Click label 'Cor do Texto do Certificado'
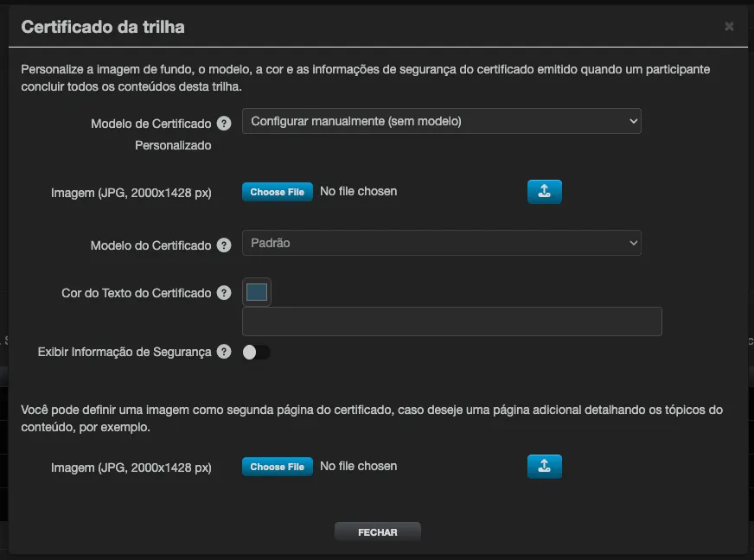This screenshot has width=754, height=560. pos(137,293)
